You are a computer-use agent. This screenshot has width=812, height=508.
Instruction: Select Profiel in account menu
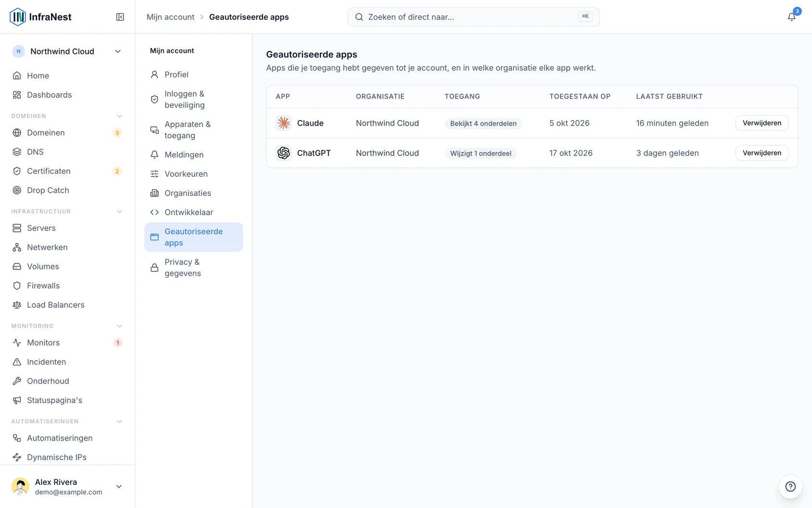pos(193,75)
